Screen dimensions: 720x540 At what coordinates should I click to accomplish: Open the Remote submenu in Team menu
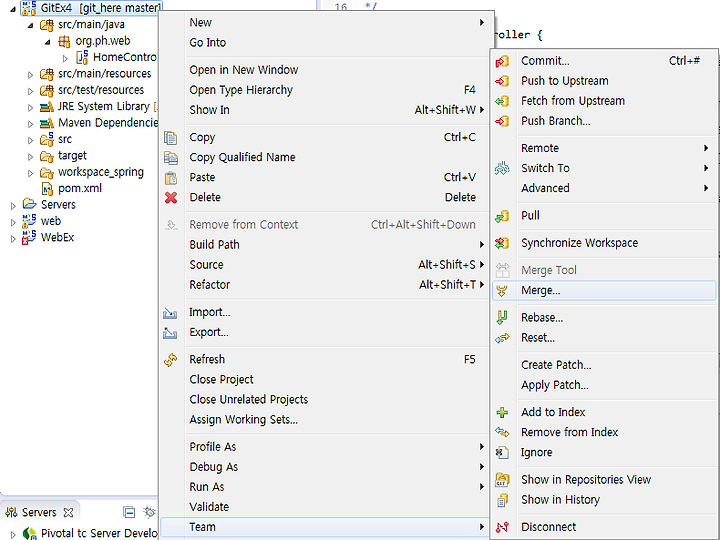point(604,148)
